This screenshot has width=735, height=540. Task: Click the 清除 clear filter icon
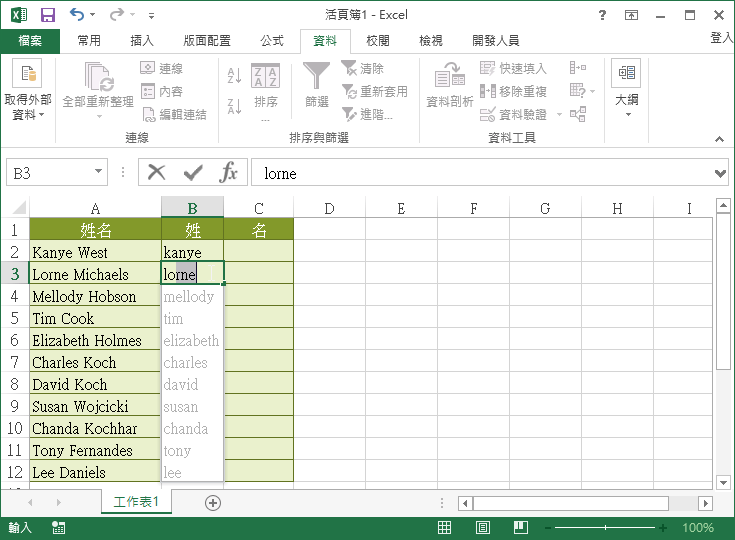[x=349, y=68]
